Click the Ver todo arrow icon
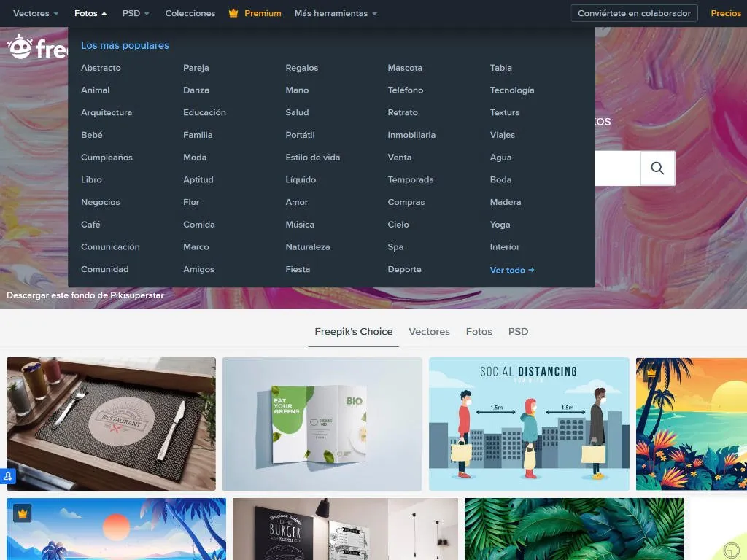The width and height of the screenshot is (747, 560). click(531, 270)
